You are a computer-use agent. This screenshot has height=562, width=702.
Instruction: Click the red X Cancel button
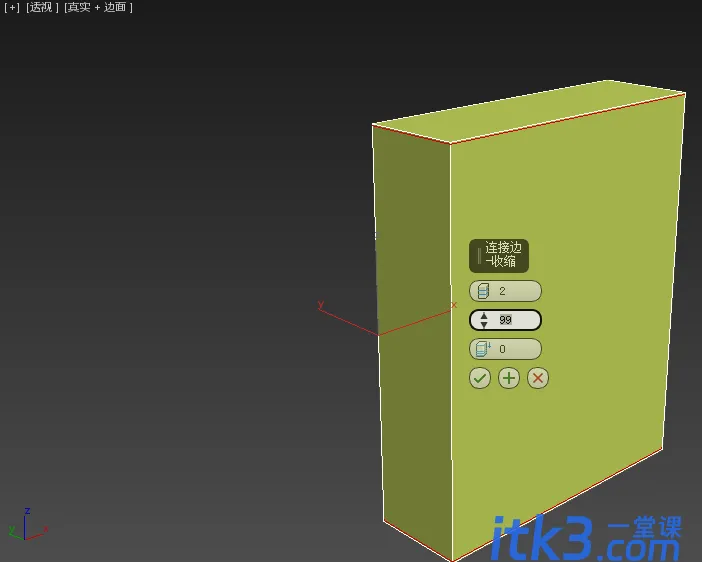tap(538, 378)
